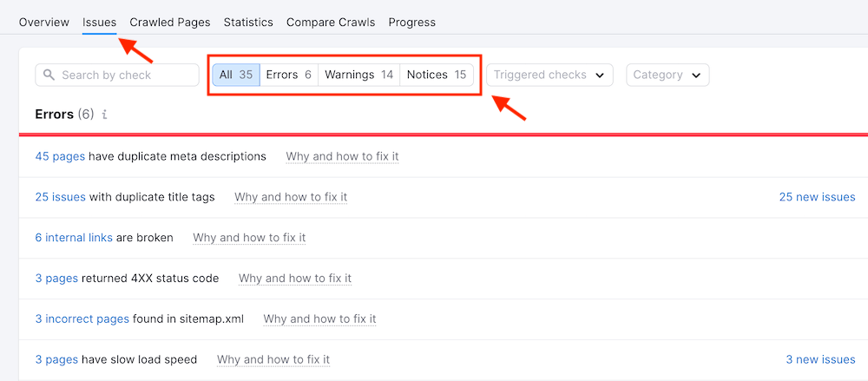Click the 25 issues duplicate title link

[x=61, y=197]
